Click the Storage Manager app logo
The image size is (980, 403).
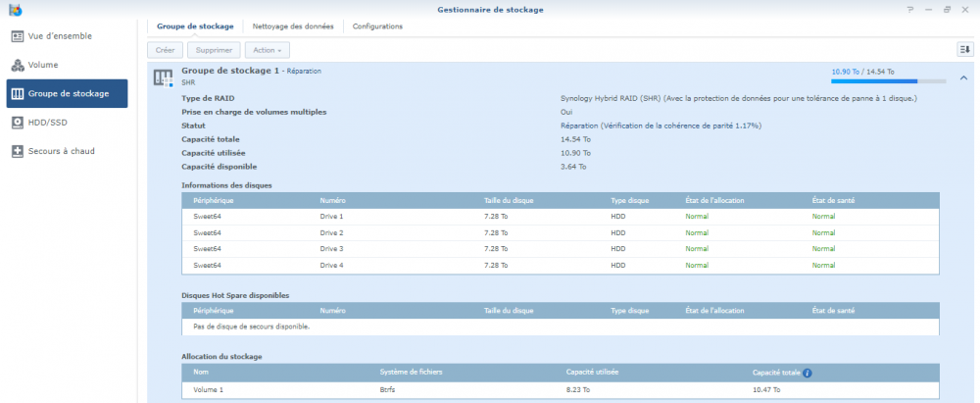point(16,10)
